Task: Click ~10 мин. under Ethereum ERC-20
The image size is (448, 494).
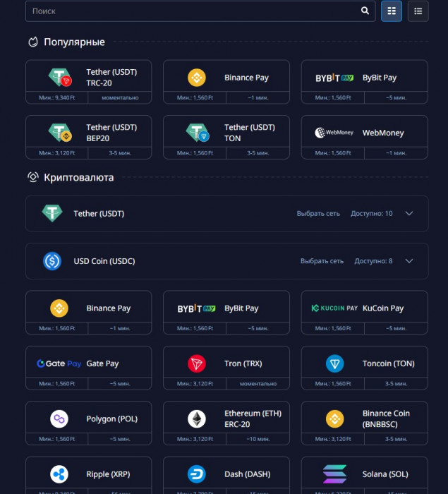Action: pyautogui.click(x=258, y=439)
